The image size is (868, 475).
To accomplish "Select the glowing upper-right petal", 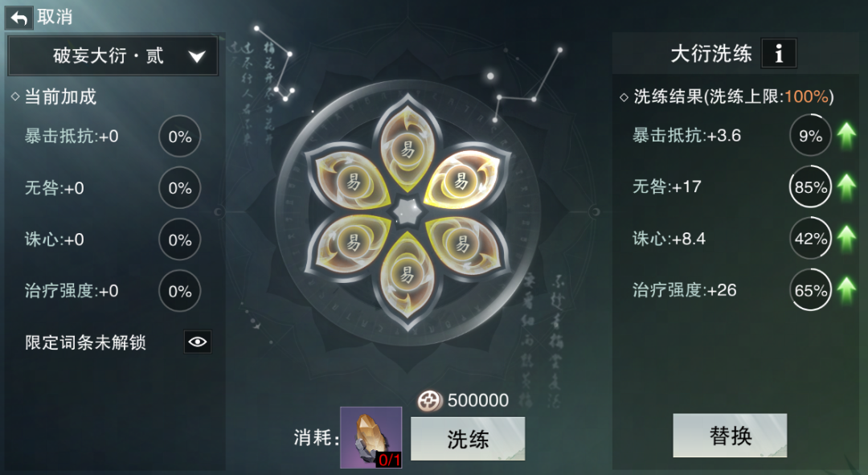I will 464,178.
